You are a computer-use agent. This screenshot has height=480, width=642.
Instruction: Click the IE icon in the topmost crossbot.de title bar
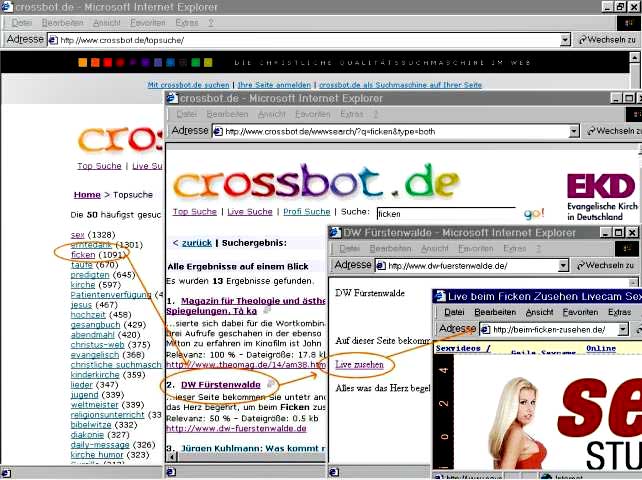tap(7, 7)
